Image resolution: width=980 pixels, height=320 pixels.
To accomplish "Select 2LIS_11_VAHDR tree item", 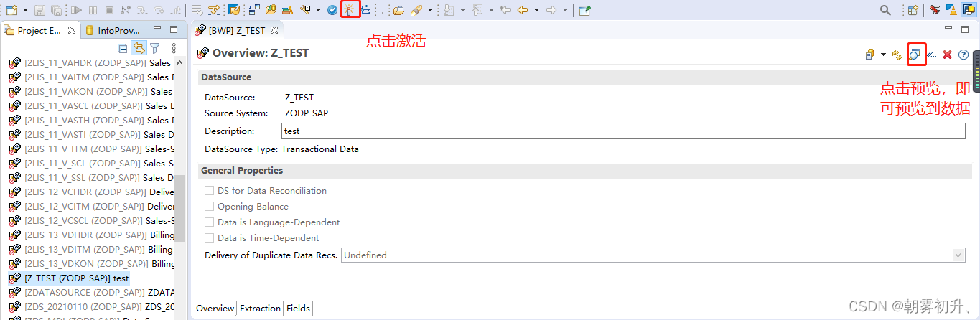I will [90, 63].
